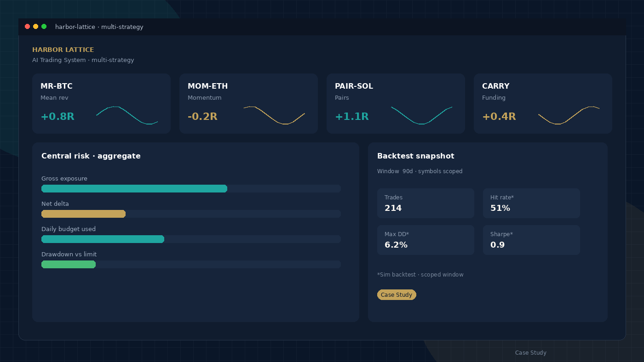Click the +0.4R value on CARRY

click(x=499, y=117)
